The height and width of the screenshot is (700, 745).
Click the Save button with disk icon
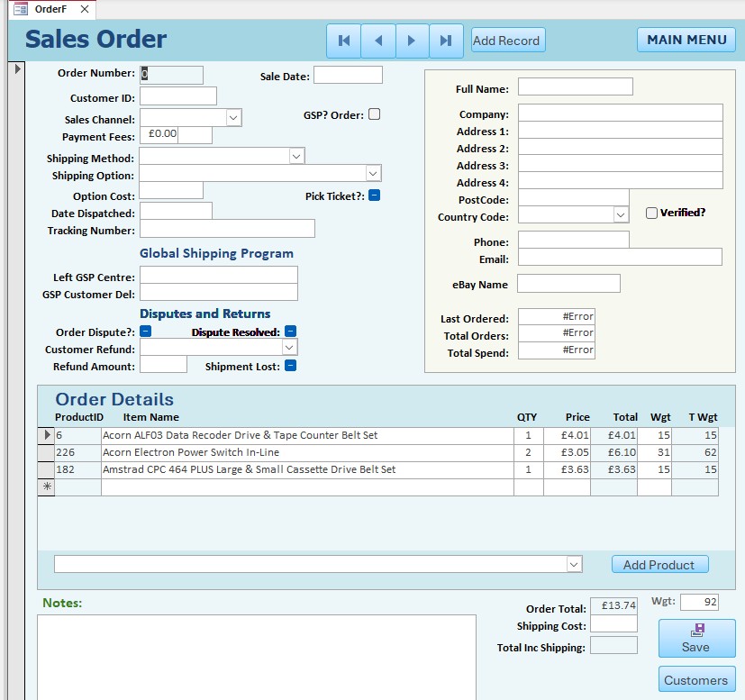[x=696, y=638]
